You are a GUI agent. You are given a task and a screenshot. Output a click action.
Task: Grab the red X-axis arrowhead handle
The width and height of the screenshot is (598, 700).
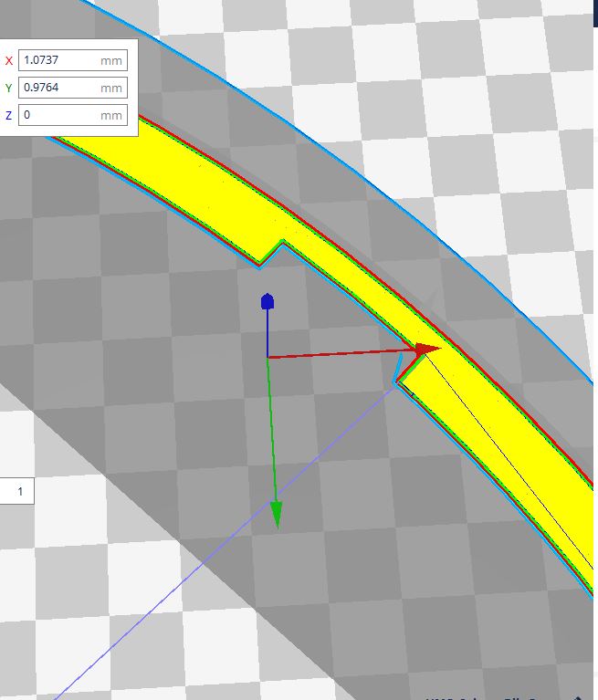427,349
